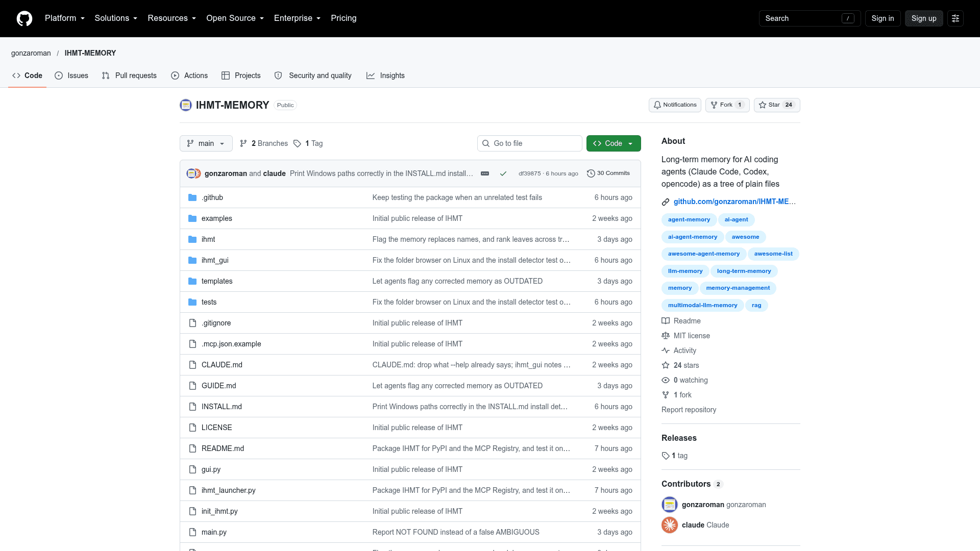980x551 pixels.
Task: Open the main branch dropdown
Action: 206,143
